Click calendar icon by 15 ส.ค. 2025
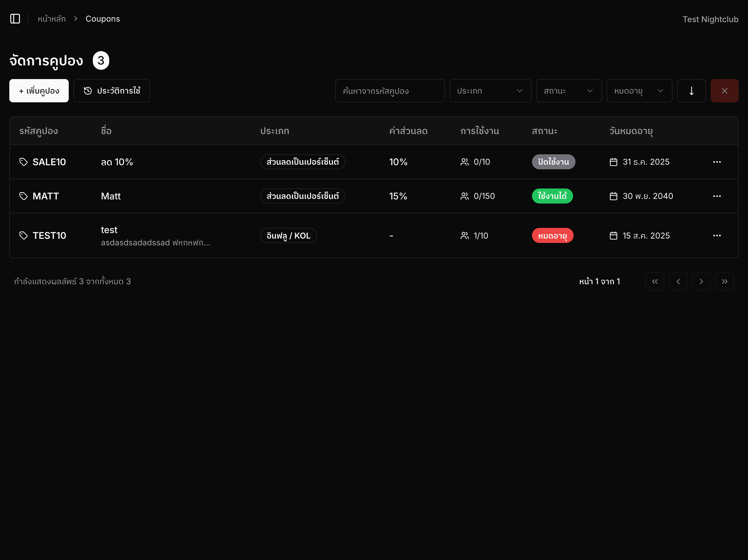 pos(613,236)
